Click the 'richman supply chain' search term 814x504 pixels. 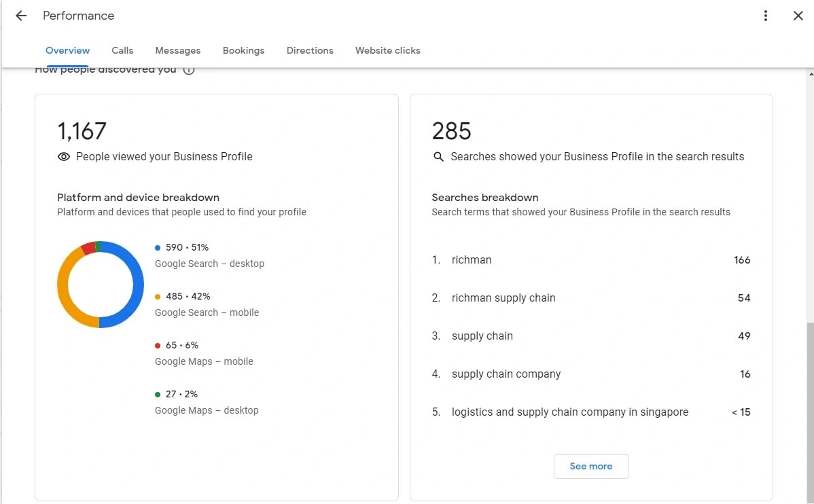pos(503,298)
